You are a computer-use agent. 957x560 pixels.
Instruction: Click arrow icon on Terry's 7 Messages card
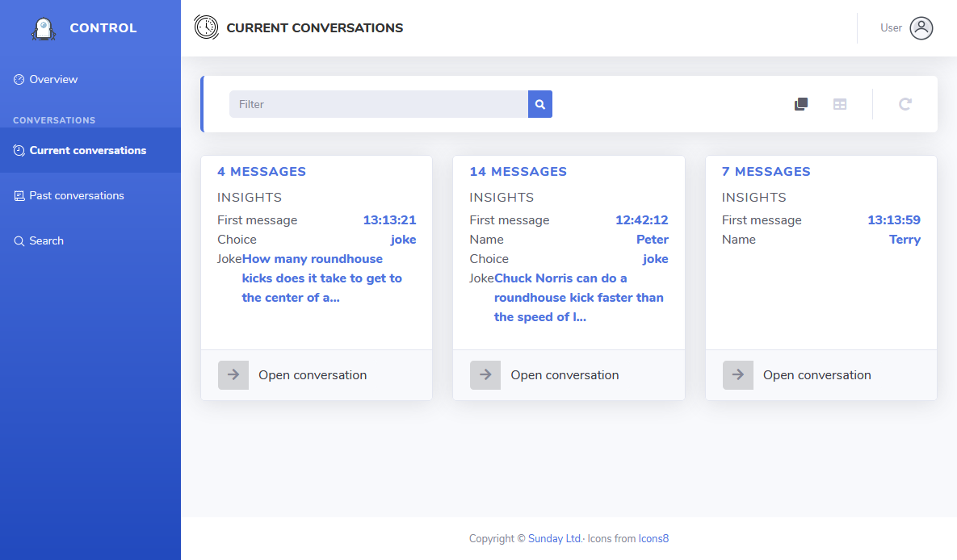[x=738, y=375]
